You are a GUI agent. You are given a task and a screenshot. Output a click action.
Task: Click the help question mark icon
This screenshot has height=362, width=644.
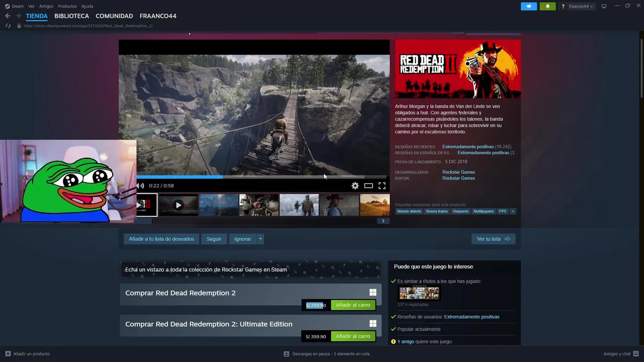pos(563,6)
